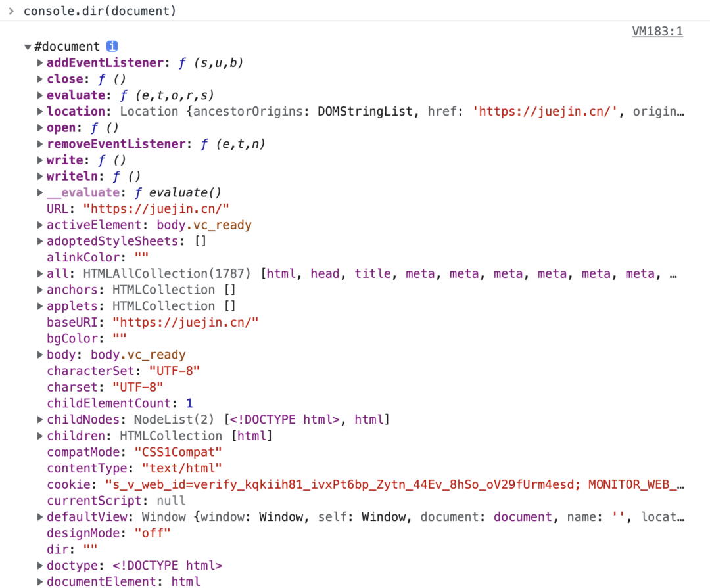Expand the activeElement property
This screenshot has width=710, height=588.
(40, 225)
